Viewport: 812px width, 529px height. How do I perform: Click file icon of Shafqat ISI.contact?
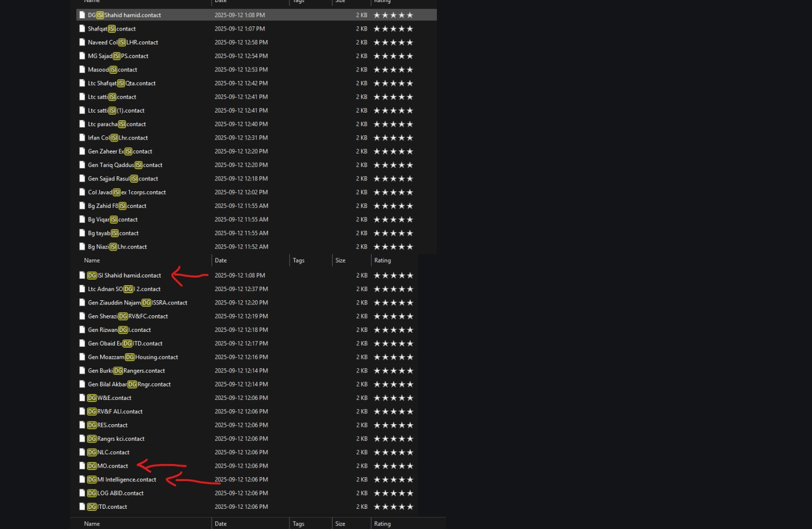(x=82, y=29)
